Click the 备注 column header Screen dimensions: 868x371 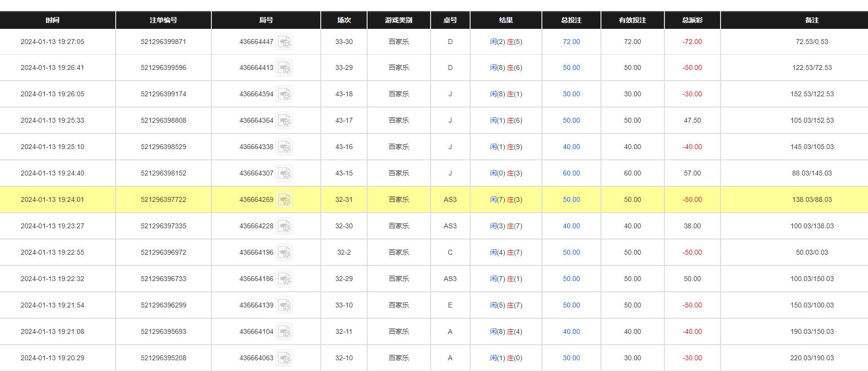coord(812,20)
